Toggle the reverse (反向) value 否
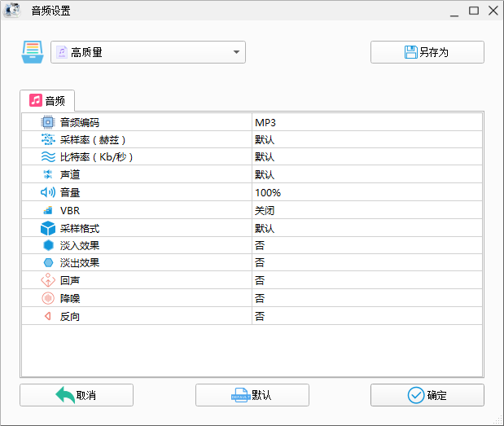Image resolution: width=504 pixels, height=426 pixels. (x=366, y=316)
